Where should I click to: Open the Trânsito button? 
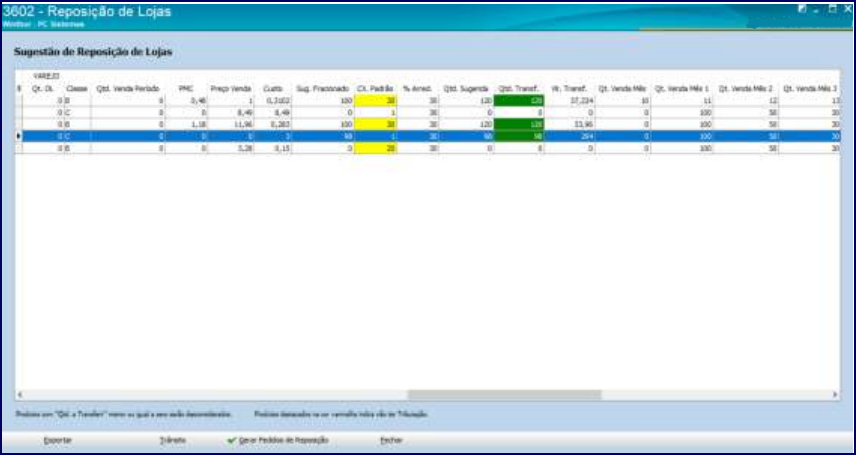[173, 440]
